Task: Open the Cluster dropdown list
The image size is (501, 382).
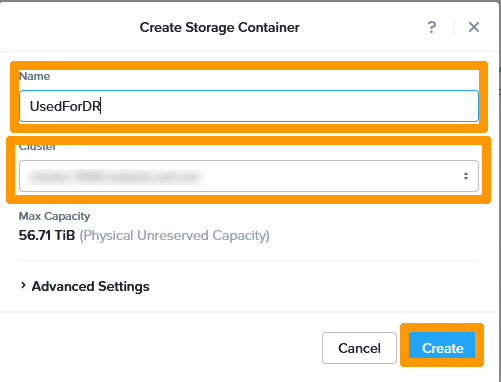Action: [249, 176]
